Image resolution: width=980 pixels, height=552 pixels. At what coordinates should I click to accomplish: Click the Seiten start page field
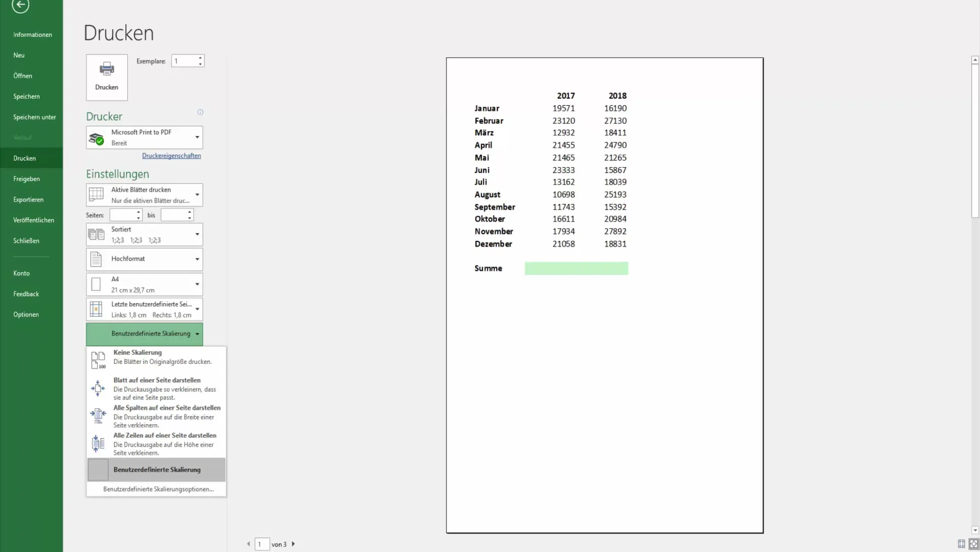point(123,215)
